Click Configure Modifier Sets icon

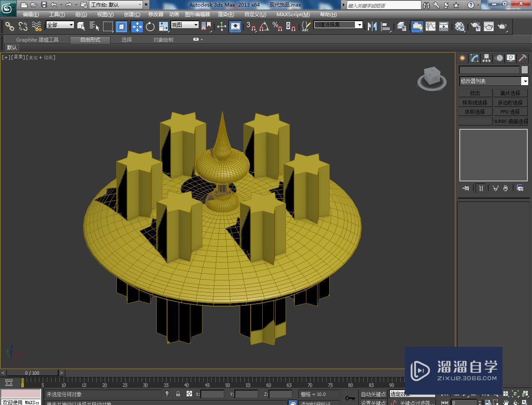[520, 188]
